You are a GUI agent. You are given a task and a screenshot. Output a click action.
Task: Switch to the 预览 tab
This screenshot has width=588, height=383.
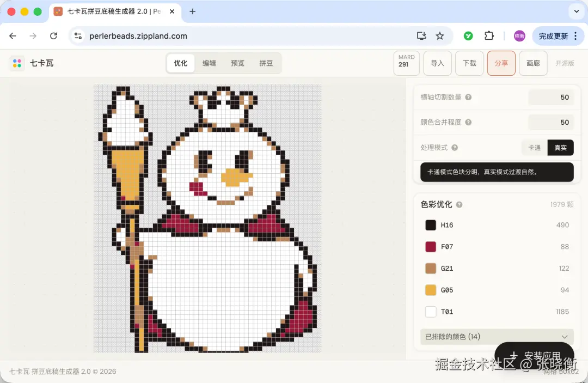click(237, 63)
